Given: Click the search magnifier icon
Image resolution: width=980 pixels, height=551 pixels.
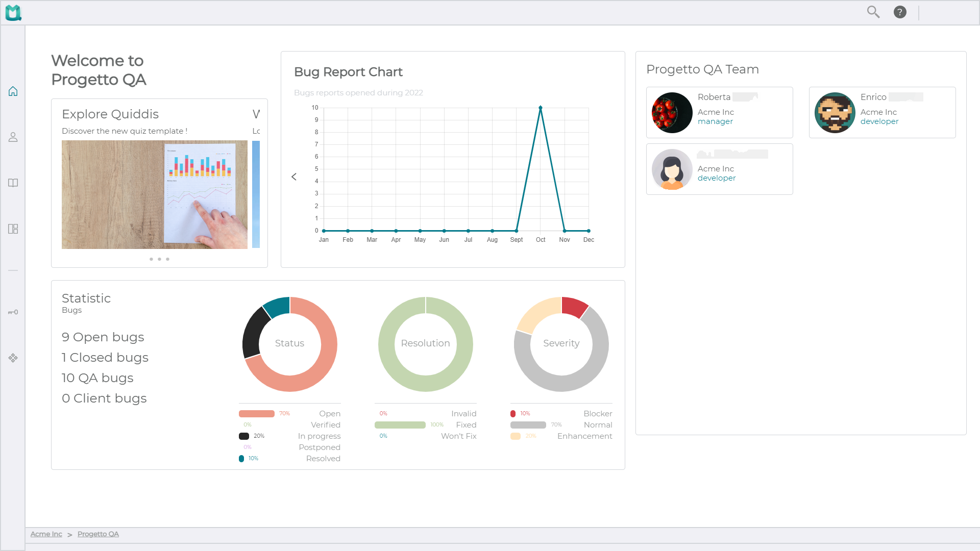Looking at the screenshot, I should [873, 12].
